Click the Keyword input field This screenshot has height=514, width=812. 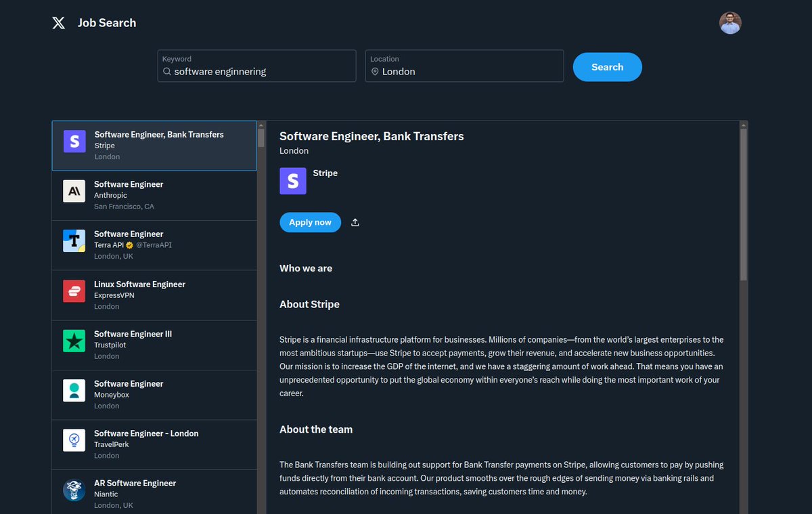[x=257, y=66]
